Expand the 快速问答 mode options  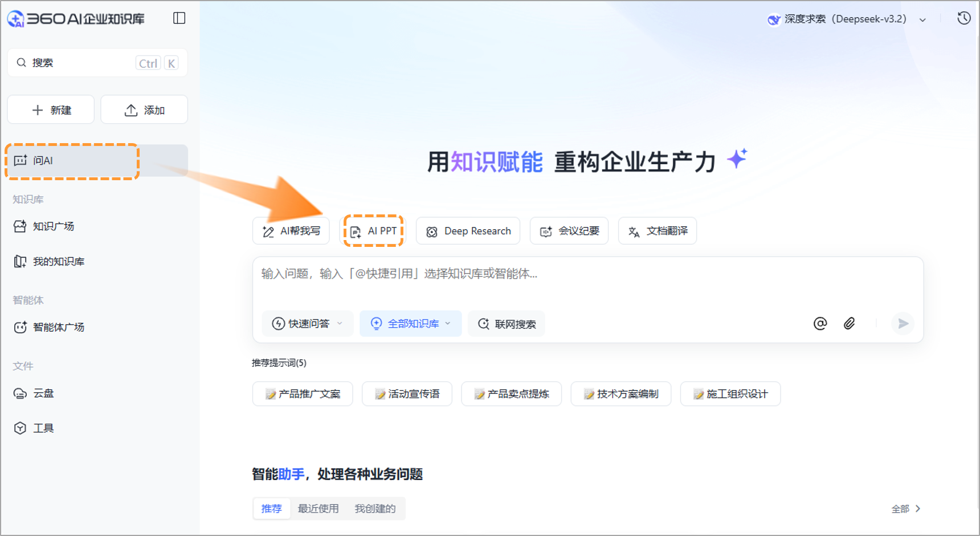[340, 323]
